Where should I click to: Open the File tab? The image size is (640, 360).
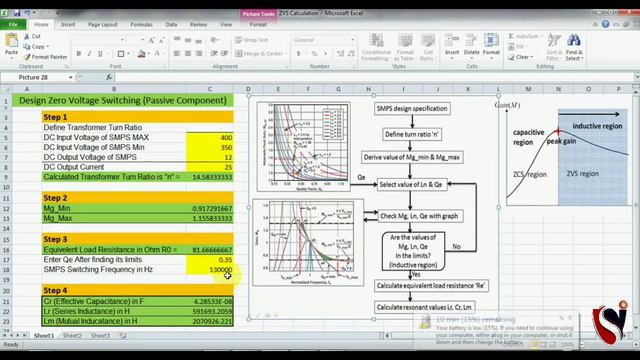[x=13, y=24]
